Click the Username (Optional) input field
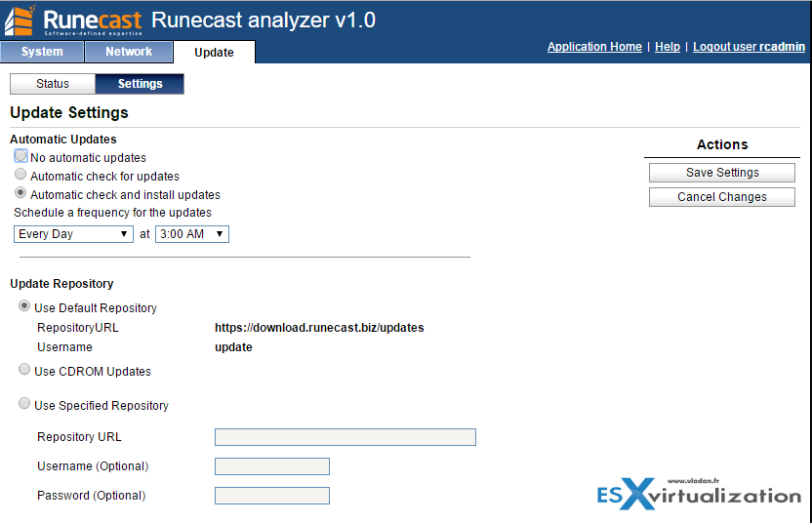This screenshot has width=812, height=523. (x=272, y=466)
